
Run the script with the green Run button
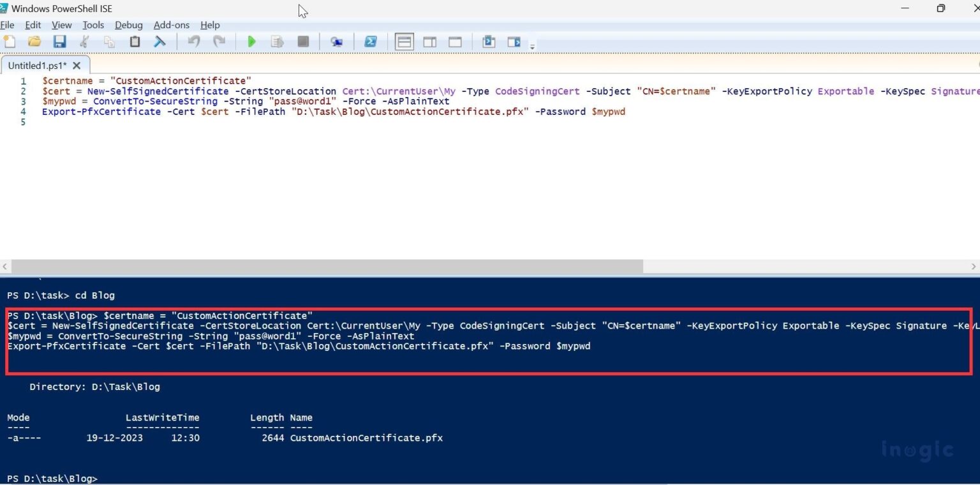click(251, 41)
